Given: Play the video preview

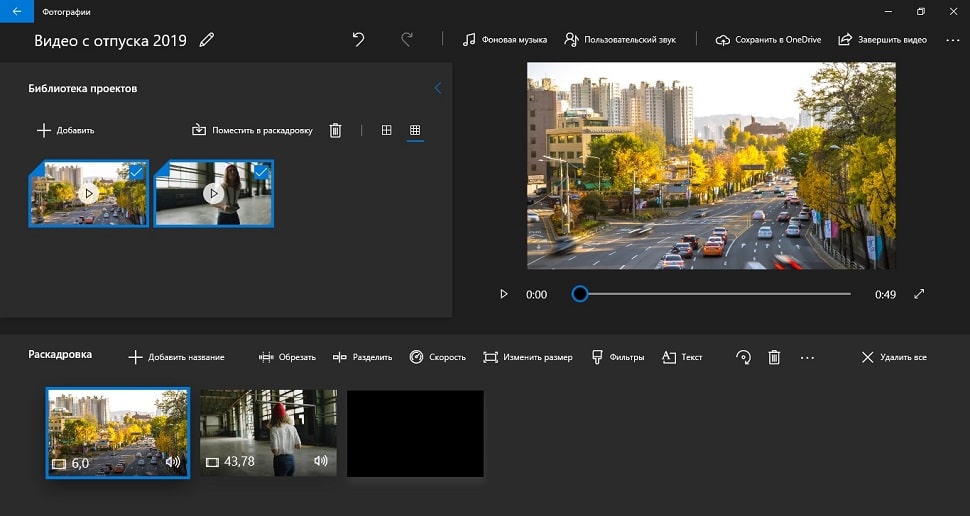Looking at the screenshot, I should [x=504, y=294].
